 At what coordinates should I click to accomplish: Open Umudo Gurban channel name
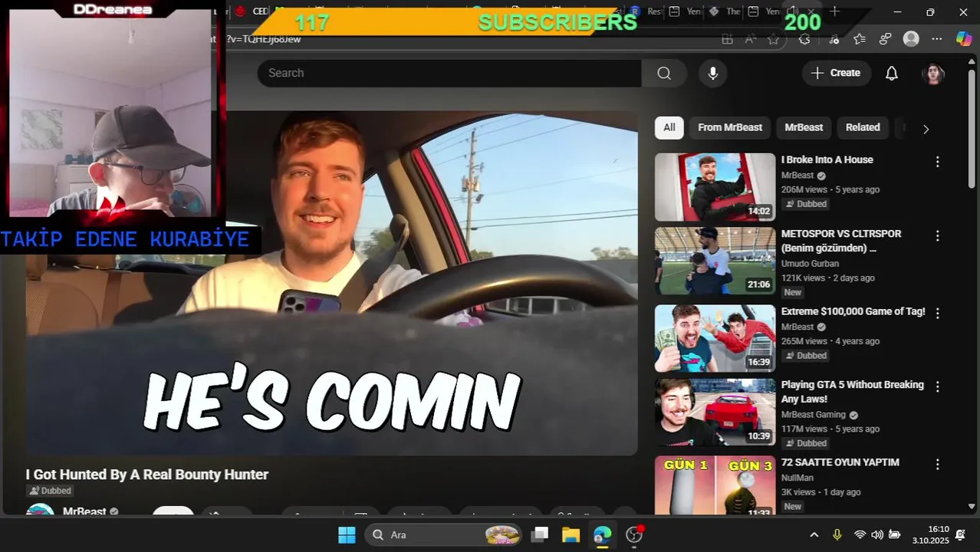point(810,264)
